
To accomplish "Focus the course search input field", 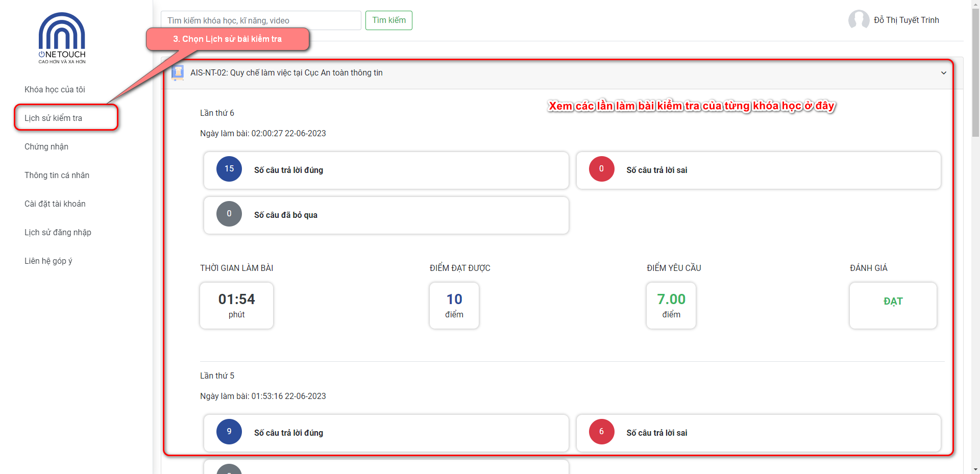I will tap(261, 20).
